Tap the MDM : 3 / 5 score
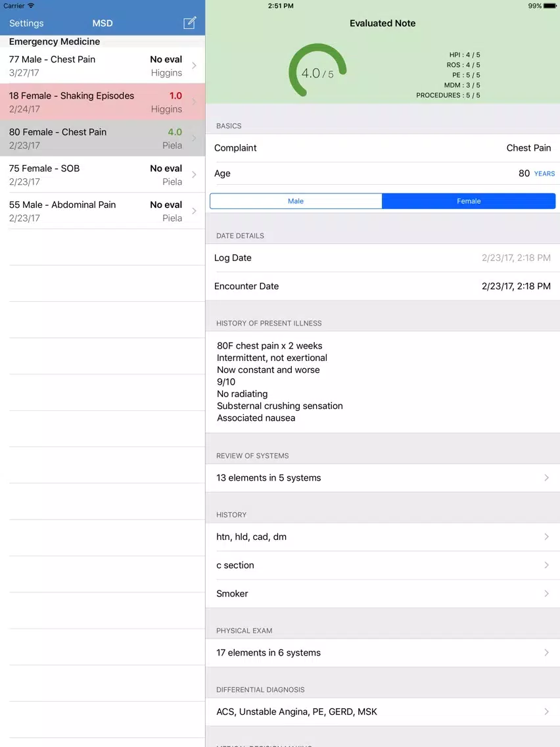Viewport: 560px width, 747px height. [x=462, y=85]
